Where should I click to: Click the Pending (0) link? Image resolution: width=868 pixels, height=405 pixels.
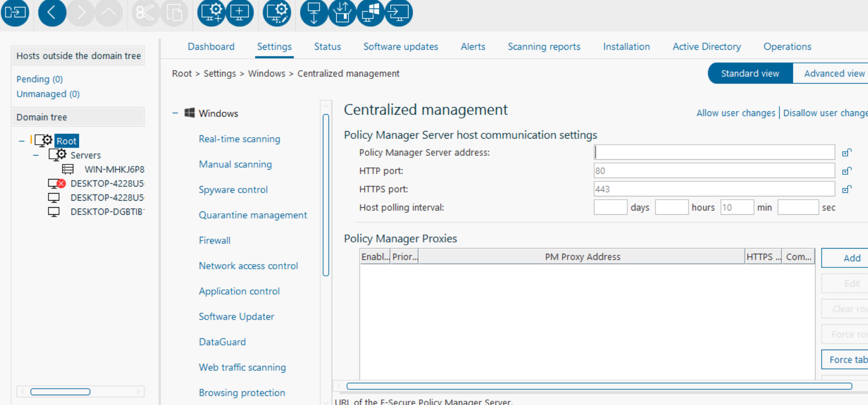39,79
